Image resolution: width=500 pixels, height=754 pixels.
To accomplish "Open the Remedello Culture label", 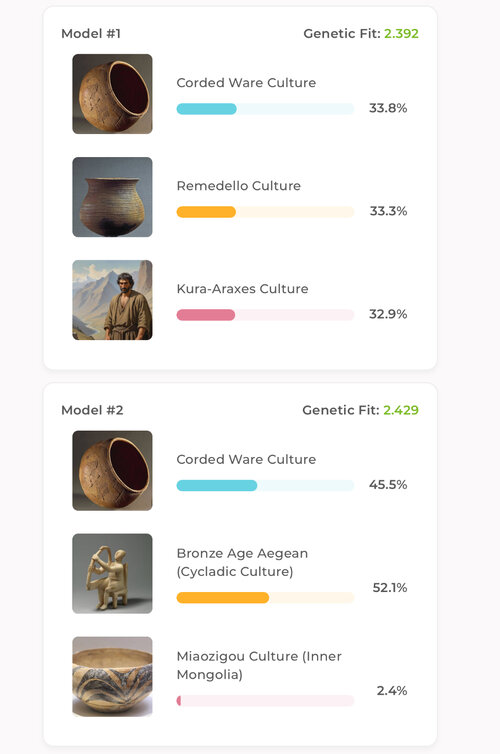I will click(x=238, y=186).
